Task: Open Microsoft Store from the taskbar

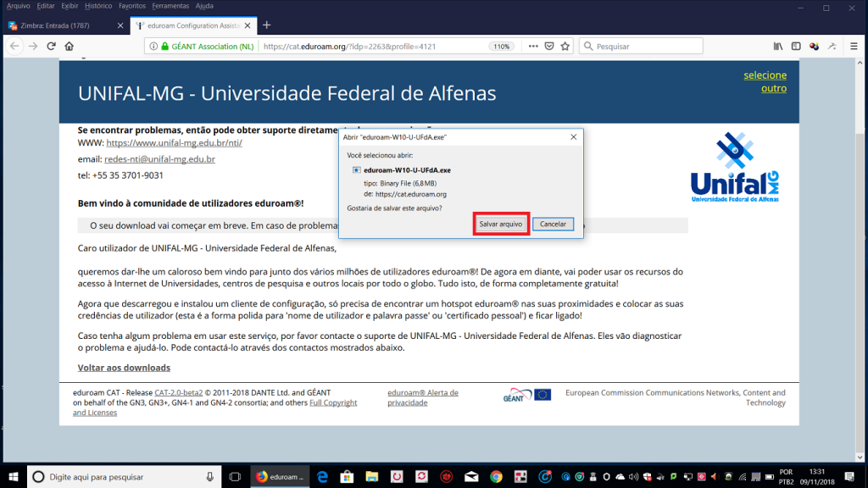Action: coord(347,476)
